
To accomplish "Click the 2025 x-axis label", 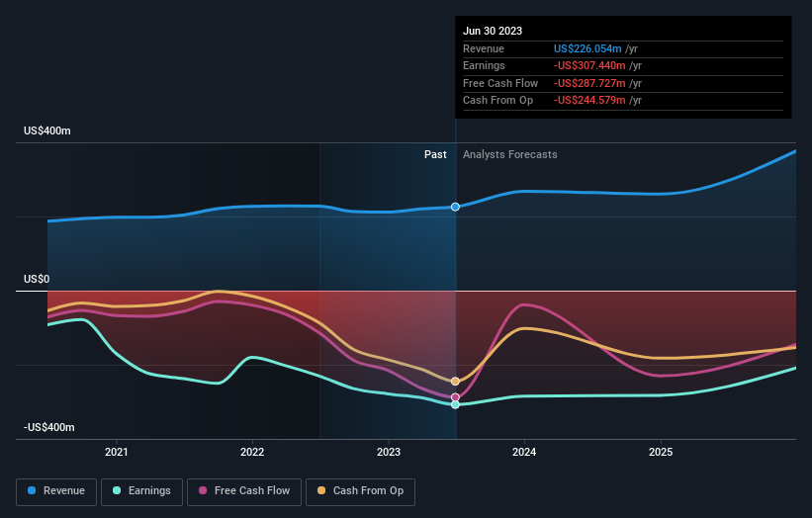I will pos(661,452).
